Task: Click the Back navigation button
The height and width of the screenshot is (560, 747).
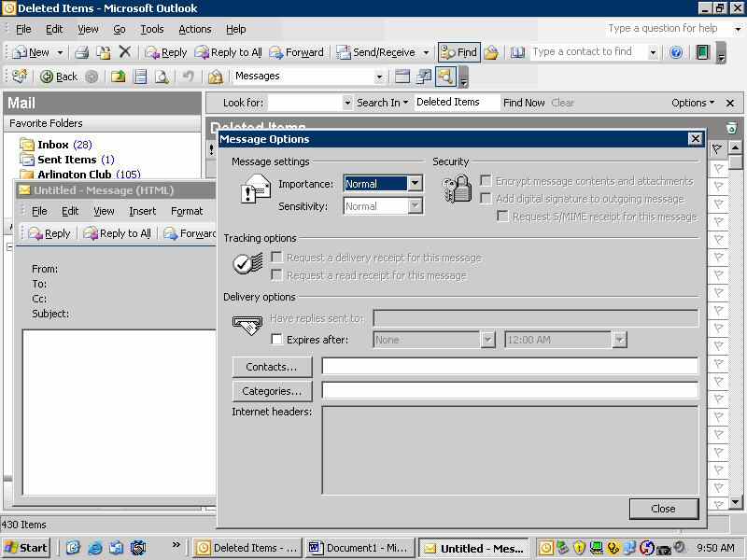Action: 59,77
